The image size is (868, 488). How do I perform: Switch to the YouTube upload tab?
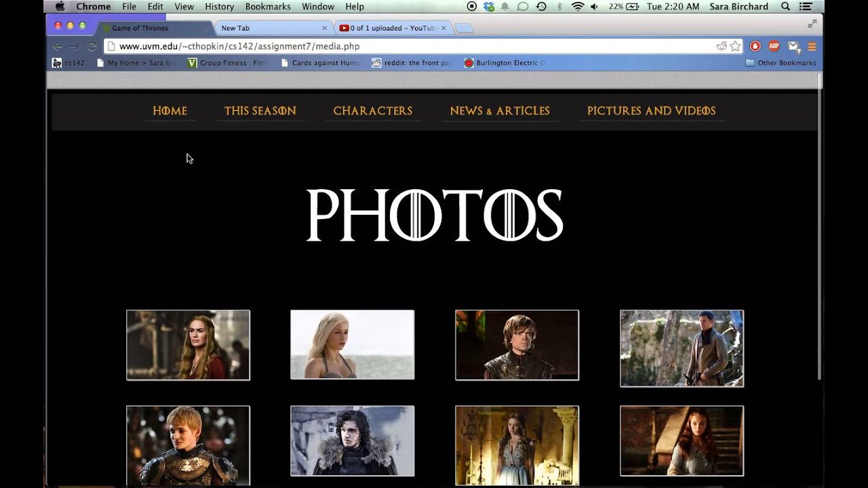[x=392, y=28]
